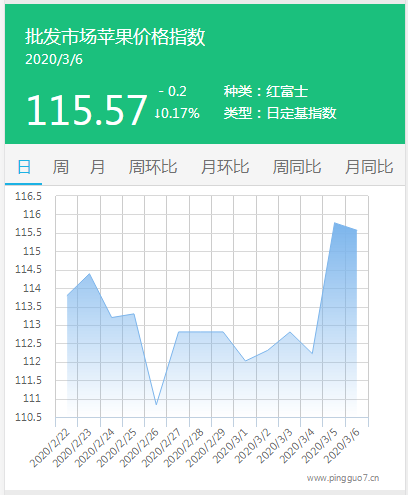
Task: Click the chart low point at 2020/2/26
Action: pos(156,405)
